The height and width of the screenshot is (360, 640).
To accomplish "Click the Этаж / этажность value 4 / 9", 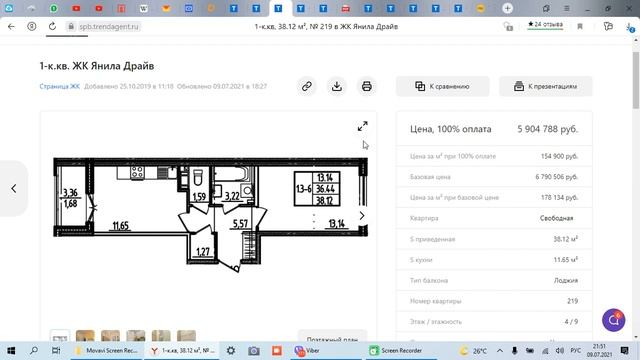I will click(571, 322).
